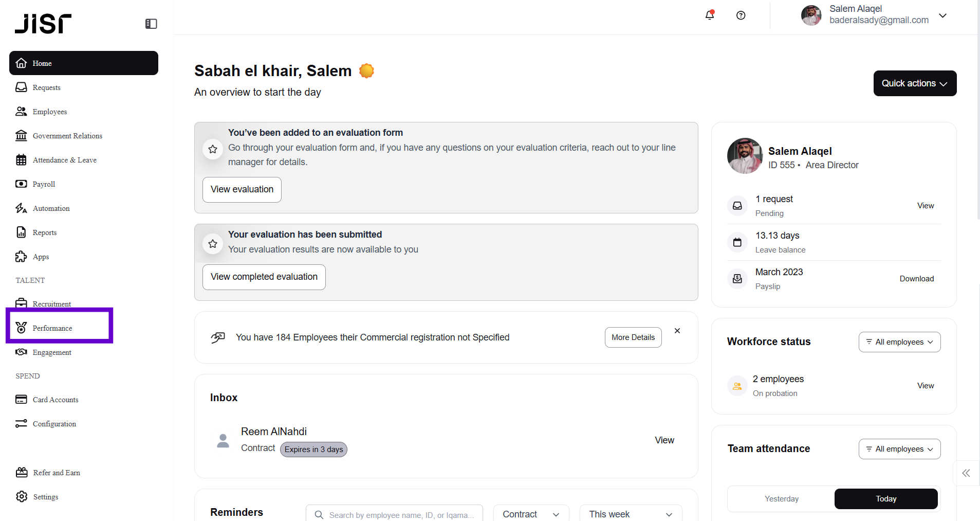Go to Performance in sidebar
Image resolution: width=980 pixels, height=521 pixels.
[x=52, y=328]
